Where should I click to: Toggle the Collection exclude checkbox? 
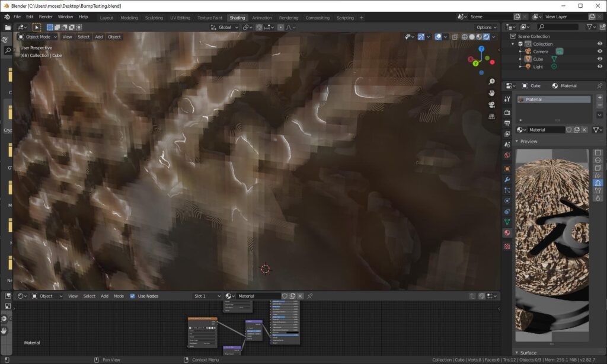(x=520, y=44)
